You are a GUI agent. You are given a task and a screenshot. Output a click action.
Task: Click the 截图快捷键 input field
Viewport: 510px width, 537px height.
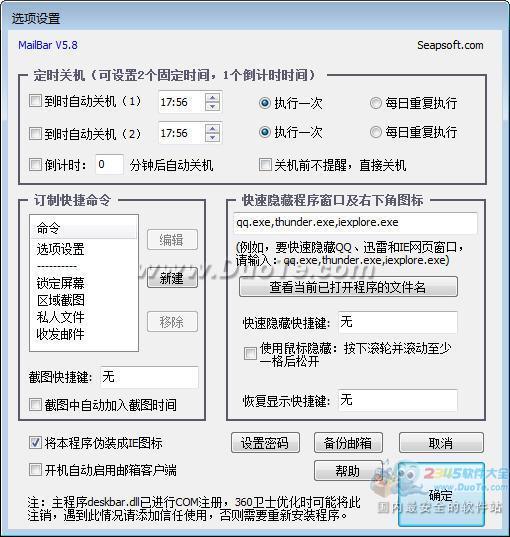coord(149,377)
